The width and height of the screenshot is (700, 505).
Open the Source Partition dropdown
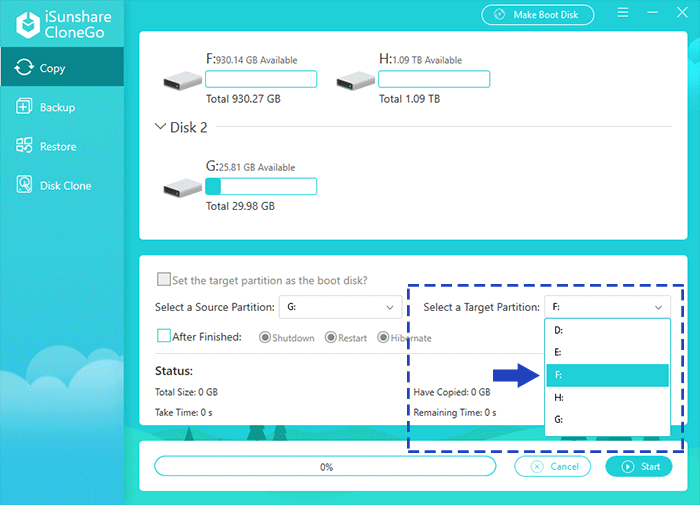pos(340,307)
